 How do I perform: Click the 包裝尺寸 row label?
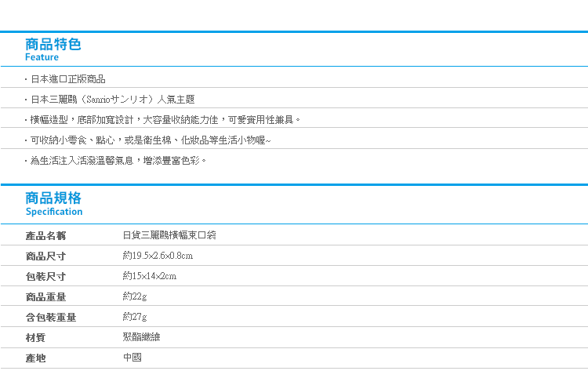tap(45, 276)
